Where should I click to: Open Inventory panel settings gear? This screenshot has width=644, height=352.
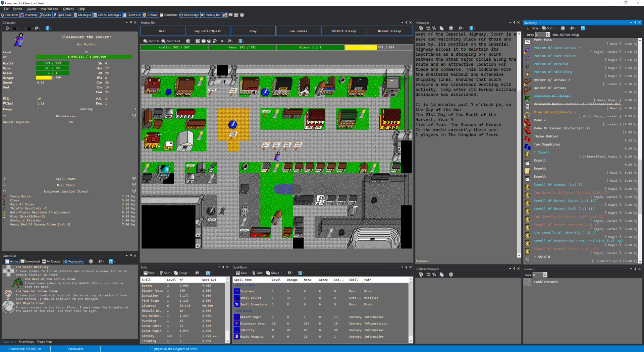[x=562, y=28]
